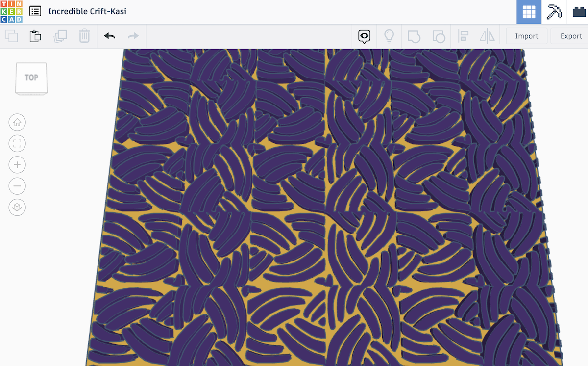588x366 pixels.
Task: Open the Align tool
Action: (x=463, y=36)
